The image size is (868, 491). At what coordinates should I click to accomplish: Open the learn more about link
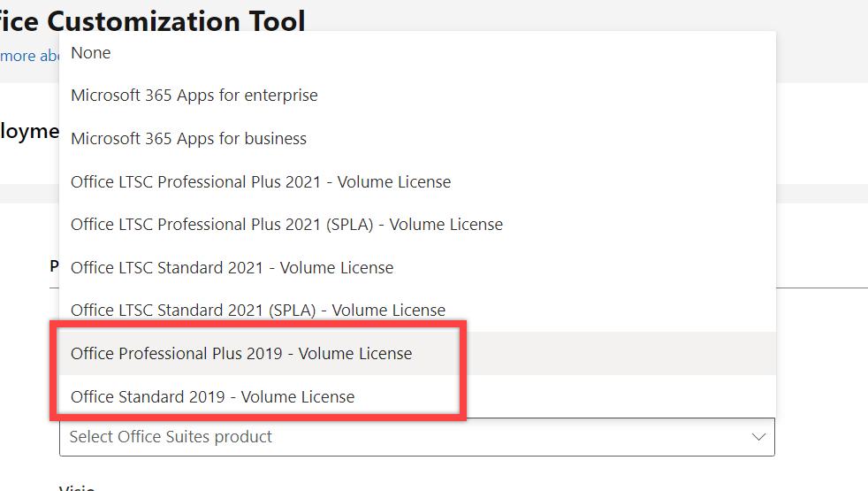coord(29,56)
